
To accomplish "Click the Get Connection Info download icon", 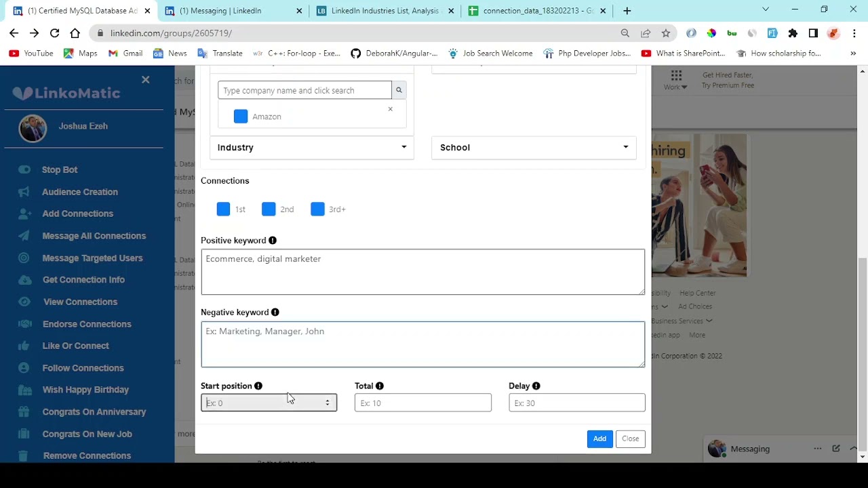I will tap(24, 280).
